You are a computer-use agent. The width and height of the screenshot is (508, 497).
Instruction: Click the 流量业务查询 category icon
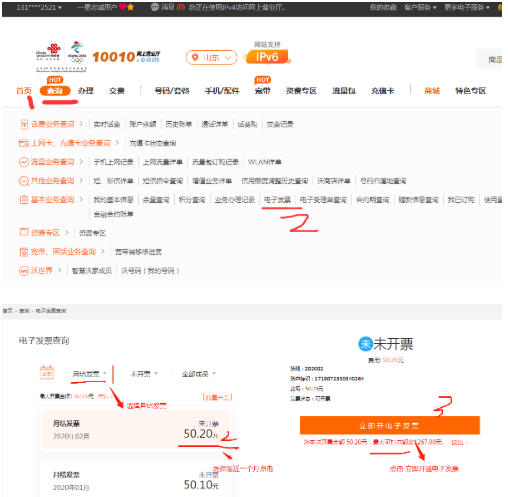pos(24,162)
